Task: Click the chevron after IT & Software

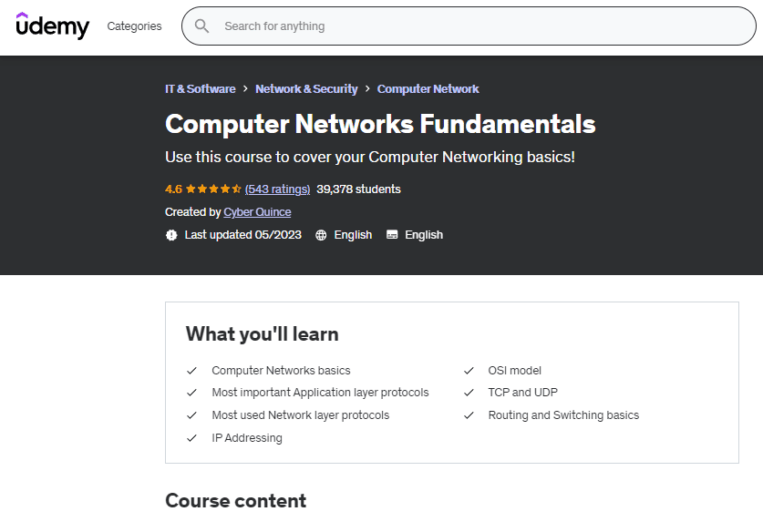Action: (245, 89)
